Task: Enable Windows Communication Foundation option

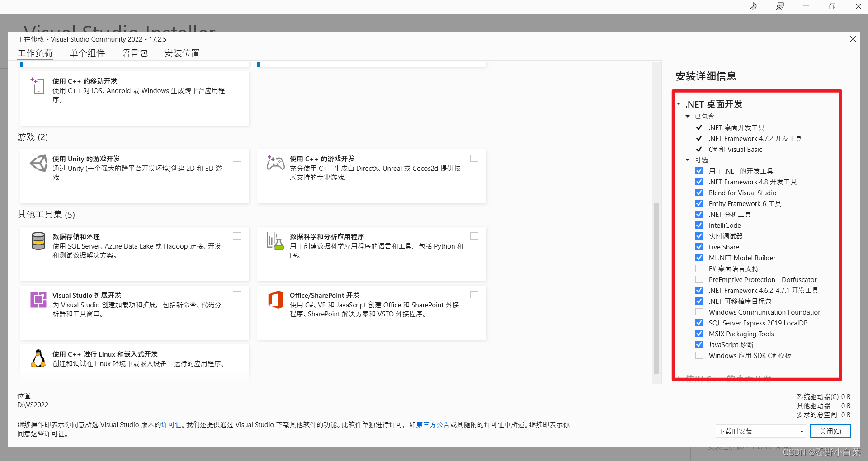Action: point(699,312)
